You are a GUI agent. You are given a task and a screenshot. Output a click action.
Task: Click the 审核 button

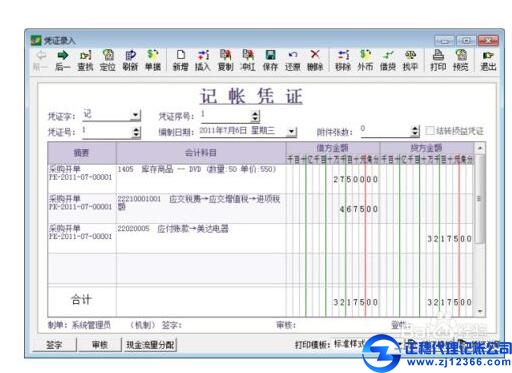(100, 345)
